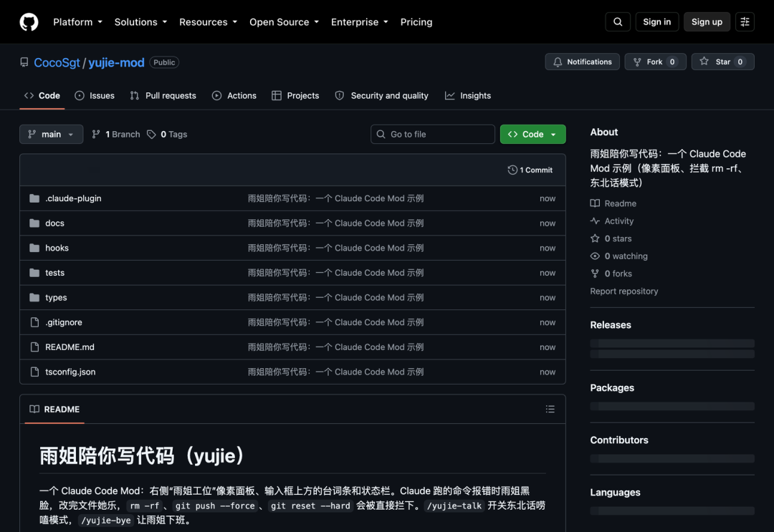The width and height of the screenshot is (774, 532).
Task: Expand the Platform menu
Action: click(77, 22)
